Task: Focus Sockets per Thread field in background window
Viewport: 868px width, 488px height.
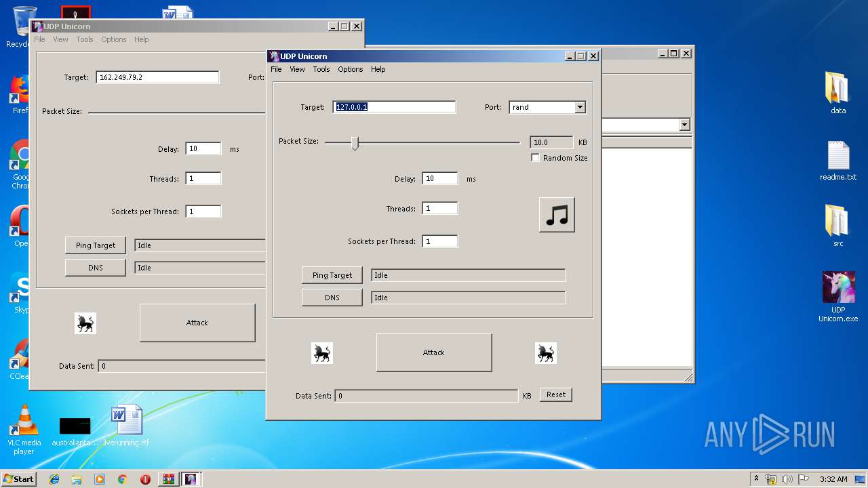Action: 203,211
